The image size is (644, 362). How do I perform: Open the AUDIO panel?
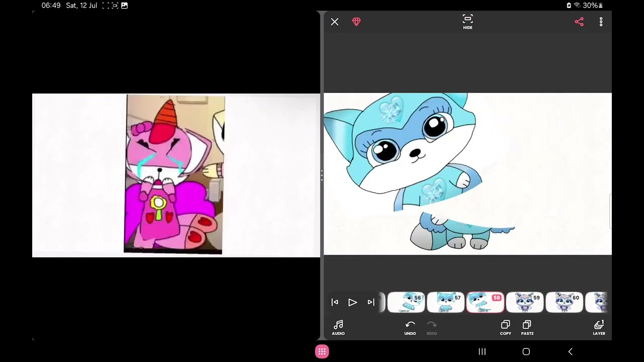(338, 327)
